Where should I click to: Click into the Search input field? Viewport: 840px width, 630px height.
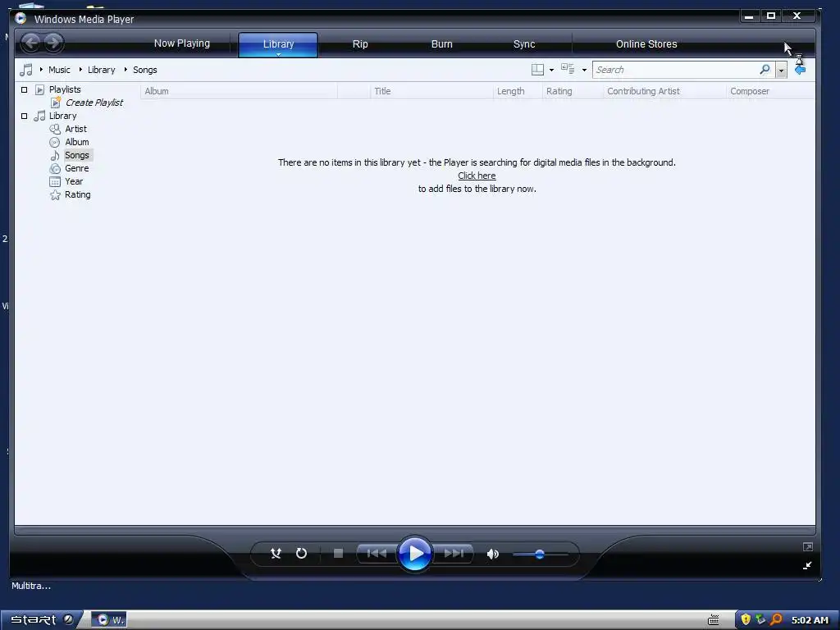click(x=675, y=70)
